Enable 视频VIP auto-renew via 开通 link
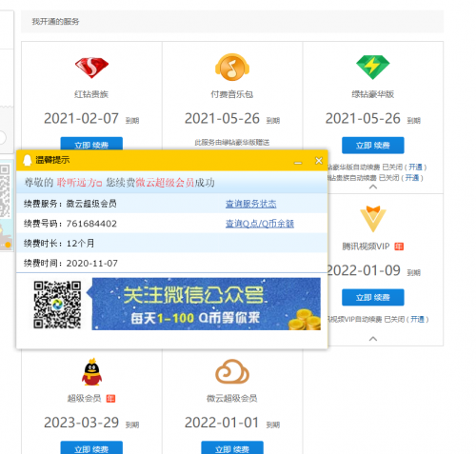Screen dimensions: 476x454 (418, 319)
